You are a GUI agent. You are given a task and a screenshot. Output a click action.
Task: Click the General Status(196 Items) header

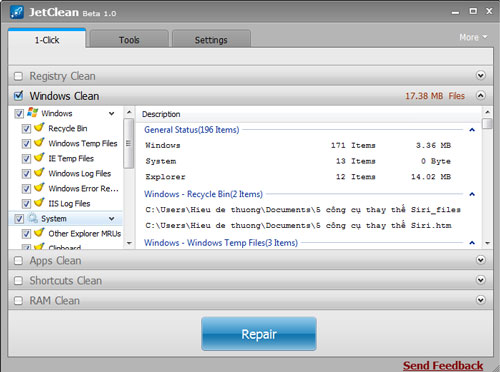192,130
